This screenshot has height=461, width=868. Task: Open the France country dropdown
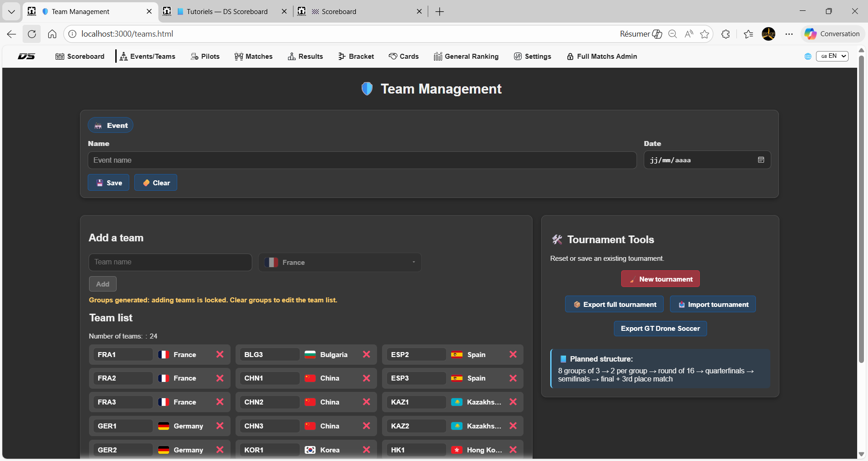[x=340, y=262]
